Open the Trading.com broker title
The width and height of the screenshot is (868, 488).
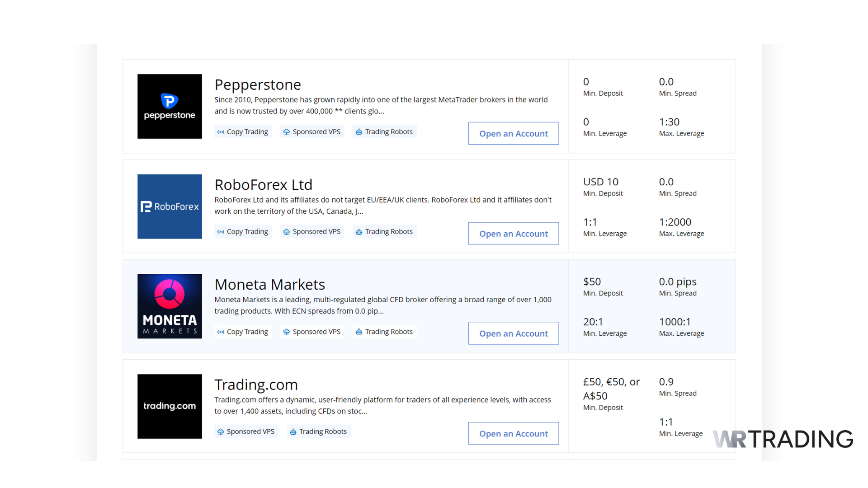(256, 385)
